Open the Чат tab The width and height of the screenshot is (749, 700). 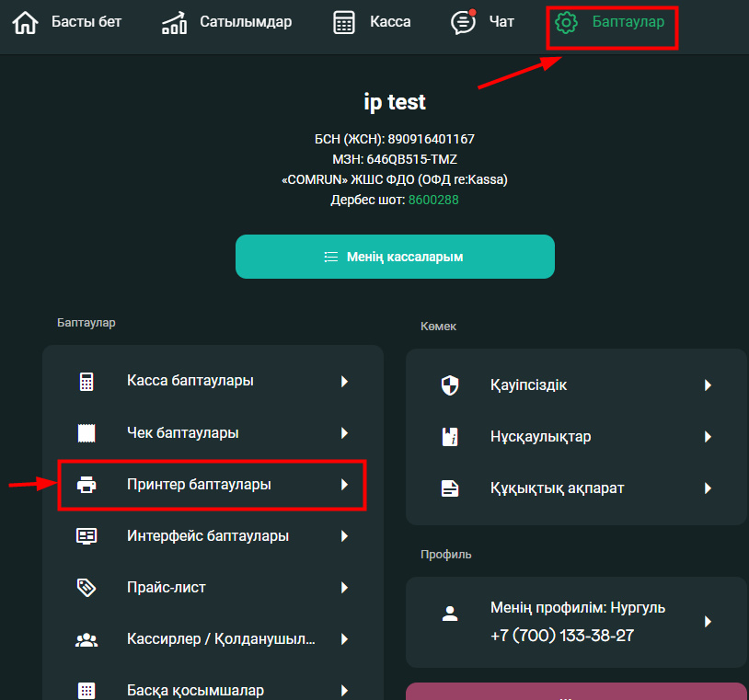pyautogui.click(x=501, y=22)
